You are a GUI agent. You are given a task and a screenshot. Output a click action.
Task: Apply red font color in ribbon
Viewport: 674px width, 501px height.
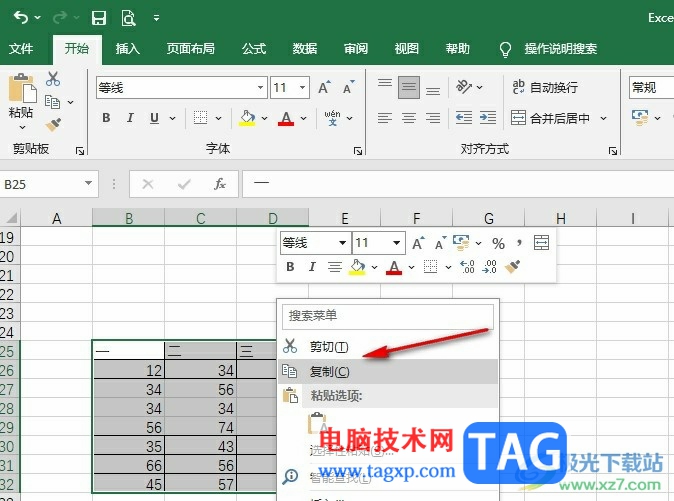click(286, 118)
